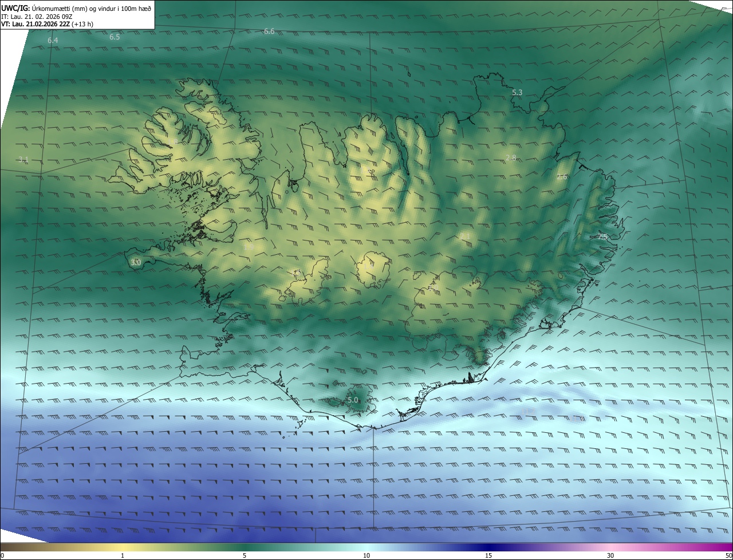733x560 pixels.
Task: Click the 6.6 value label on the map
Action: tap(269, 31)
